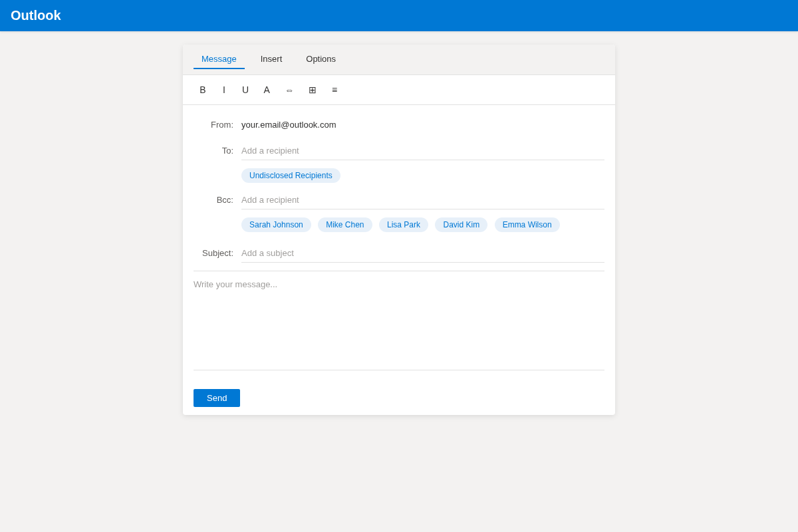798x532 pixels.
Task: Insert a table with the table icon
Action: click(312, 90)
